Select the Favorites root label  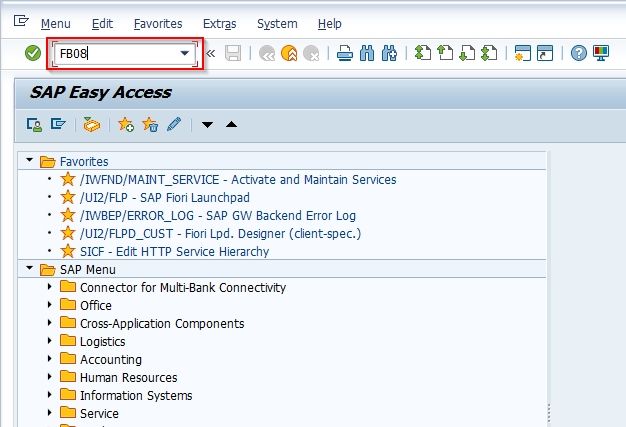tap(84, 162)
